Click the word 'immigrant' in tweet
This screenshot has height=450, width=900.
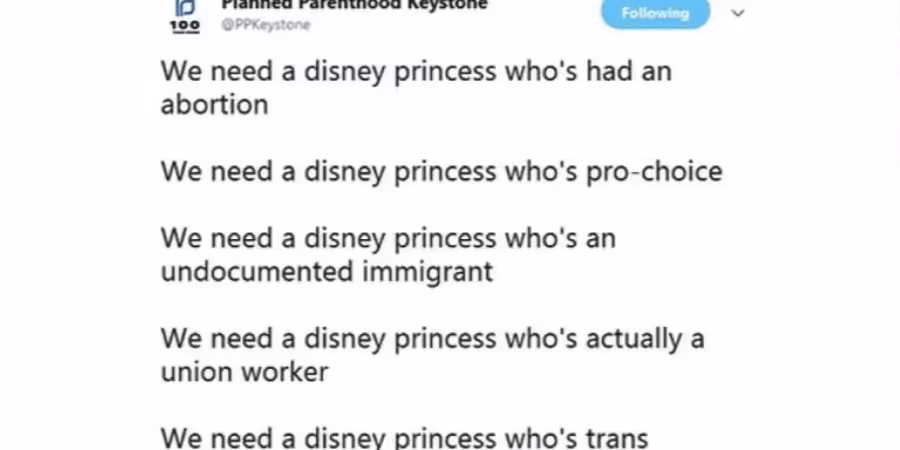pyautogui.click(x=428, y=272)
